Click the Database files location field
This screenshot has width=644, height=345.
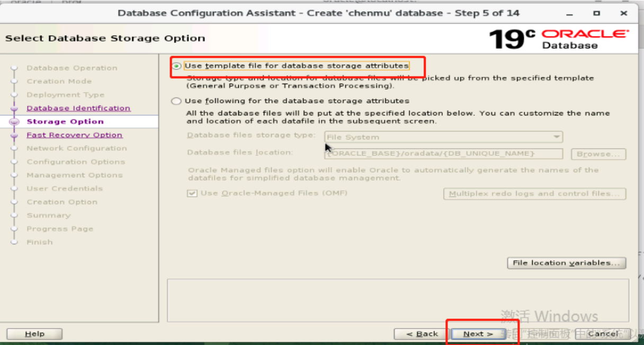point(443,154)
